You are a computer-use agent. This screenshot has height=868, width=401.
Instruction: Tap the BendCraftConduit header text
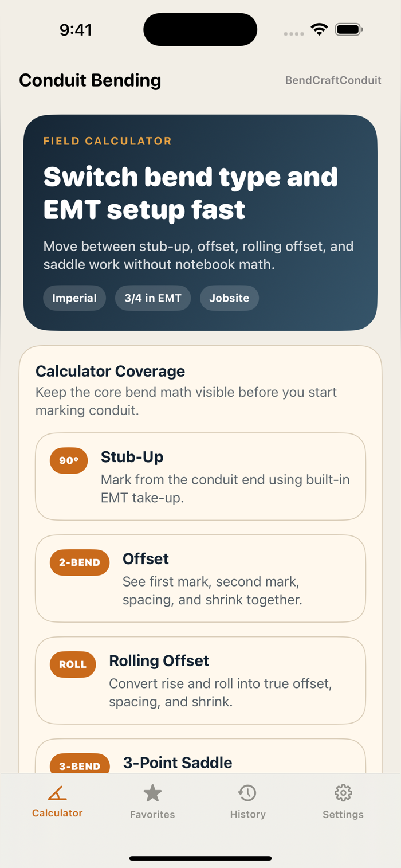(333, 80)
